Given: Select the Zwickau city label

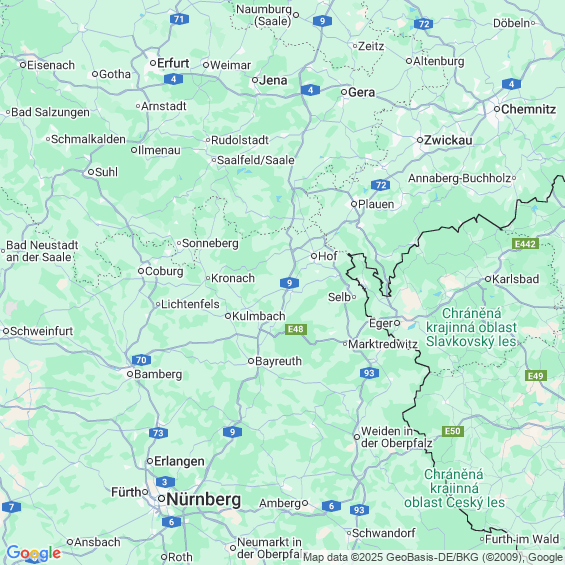Looking at the screenshot, I should [x=448, y=140].
